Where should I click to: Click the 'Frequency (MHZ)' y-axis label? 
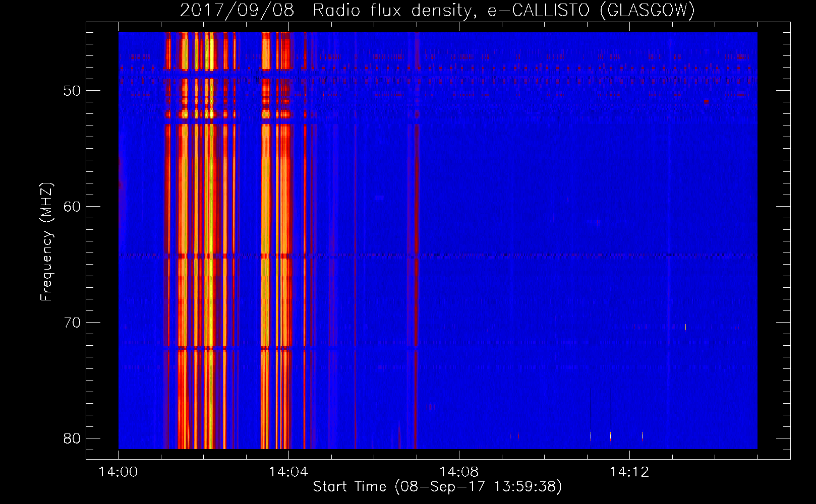click(46, 242)
